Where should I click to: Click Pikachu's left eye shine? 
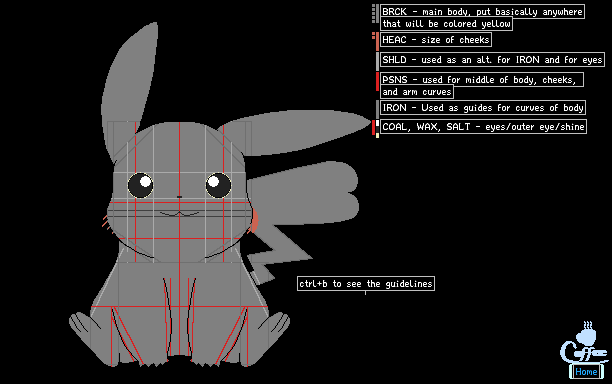click(145, 181)
